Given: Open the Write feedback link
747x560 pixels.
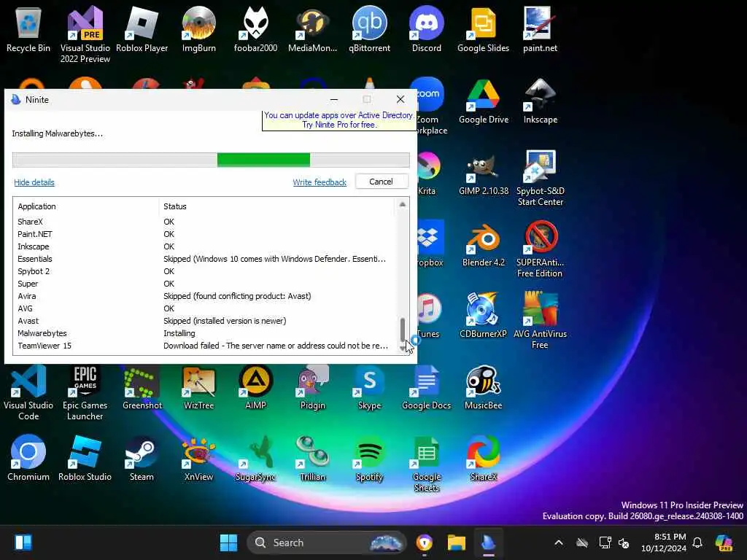Looking at the screenshot, I should point(320,182).
